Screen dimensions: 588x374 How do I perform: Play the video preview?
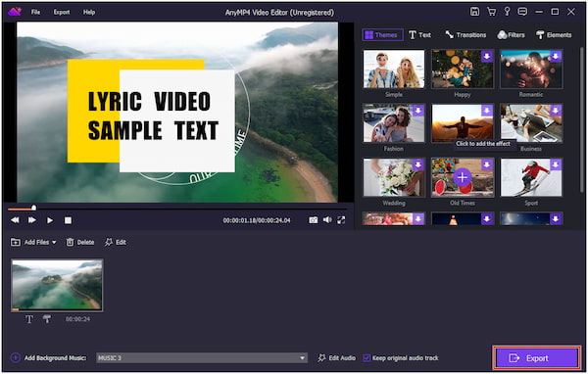(50, 220)
